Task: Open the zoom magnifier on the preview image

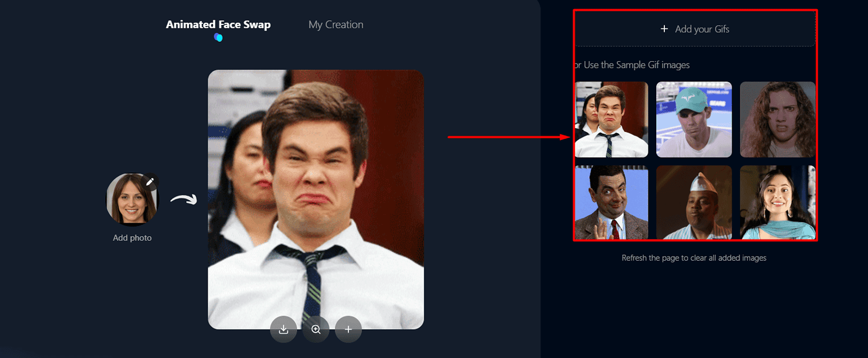Action: point(316,329)
